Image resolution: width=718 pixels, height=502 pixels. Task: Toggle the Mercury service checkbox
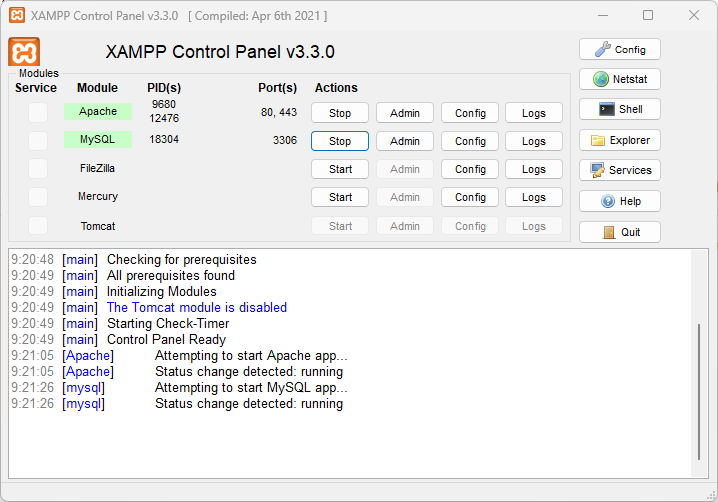(x=37, y=197)
